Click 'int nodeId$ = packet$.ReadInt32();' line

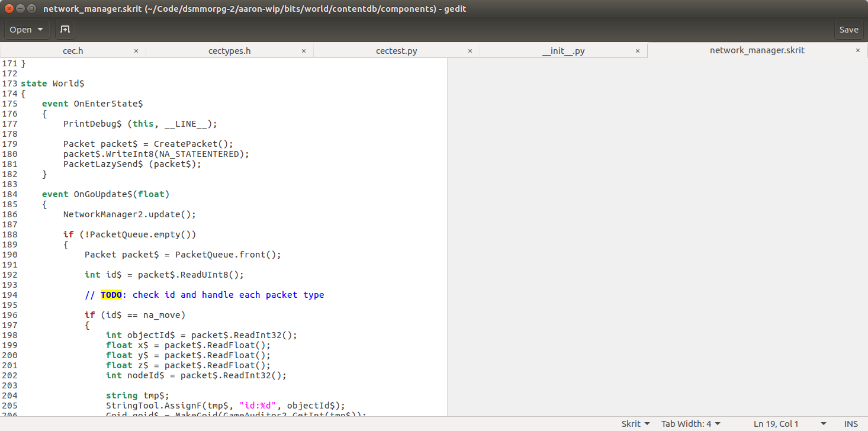[x=196, y=375]
